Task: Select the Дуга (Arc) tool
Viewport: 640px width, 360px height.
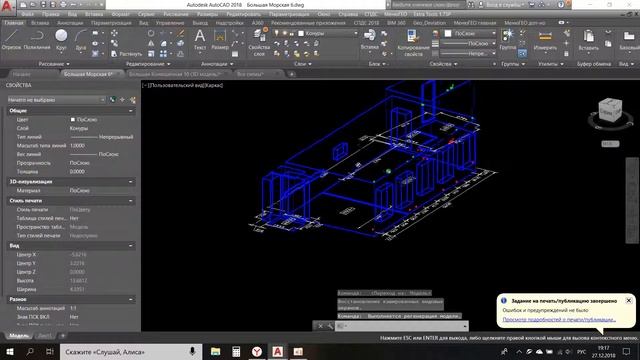Action: (81, 40)
